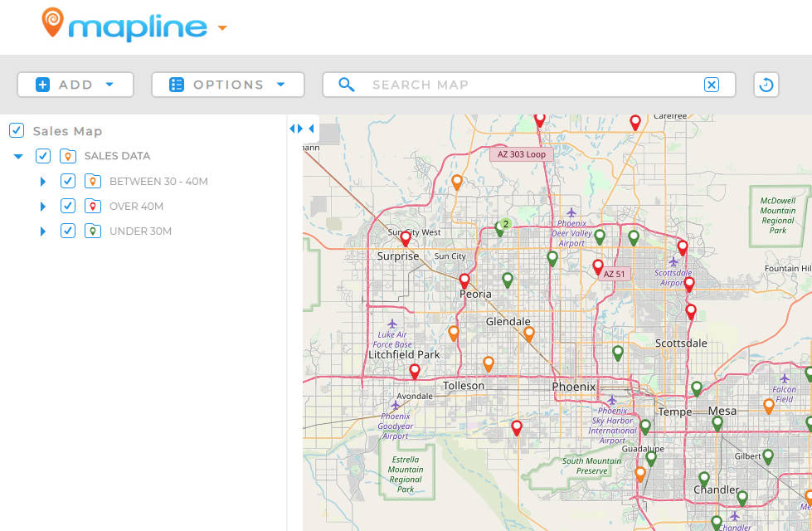This screenshot has height=531, width=812.
Task: Click the AZ 51 road label
Action: point(614,274)
